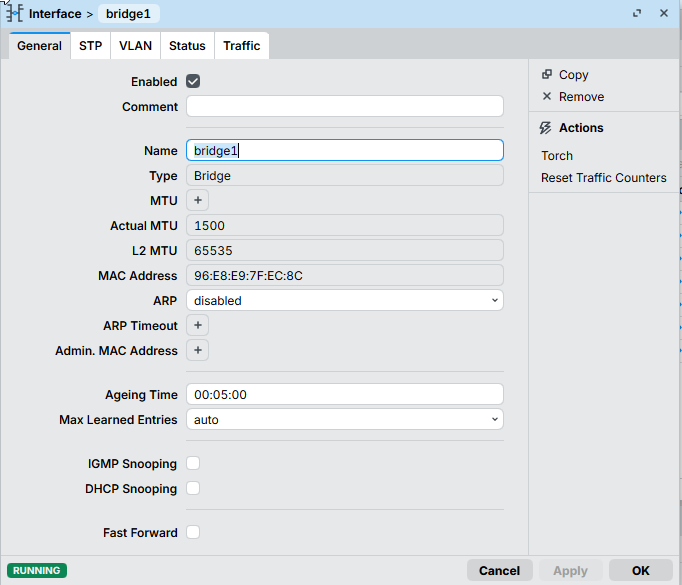Click the Remove X icon
The image size is (682, 585).
point(546,97)
